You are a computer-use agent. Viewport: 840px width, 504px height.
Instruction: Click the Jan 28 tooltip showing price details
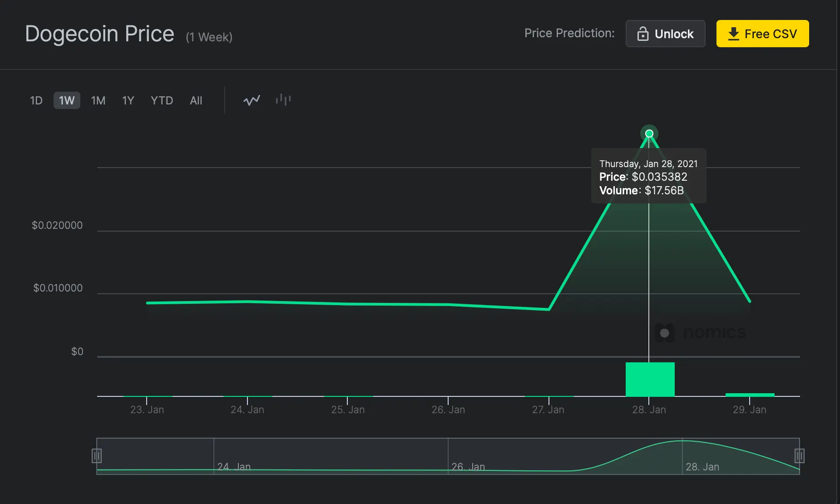click(x=649, y=177)
